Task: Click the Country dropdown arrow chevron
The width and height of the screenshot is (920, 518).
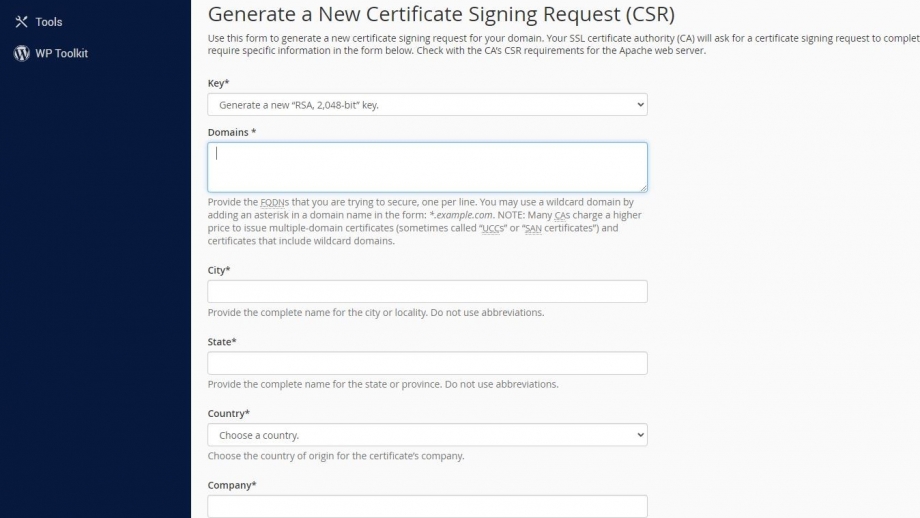Action: tap(640, 435)
